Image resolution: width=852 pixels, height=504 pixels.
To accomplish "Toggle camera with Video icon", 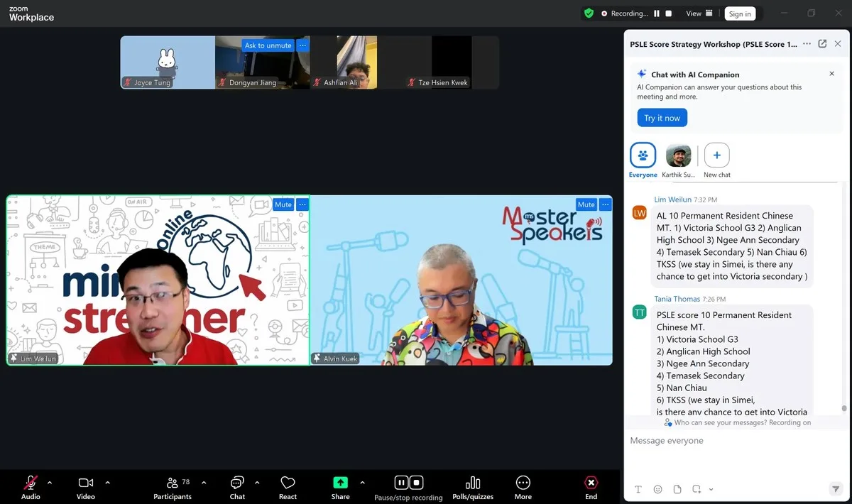I will [86, 483].
